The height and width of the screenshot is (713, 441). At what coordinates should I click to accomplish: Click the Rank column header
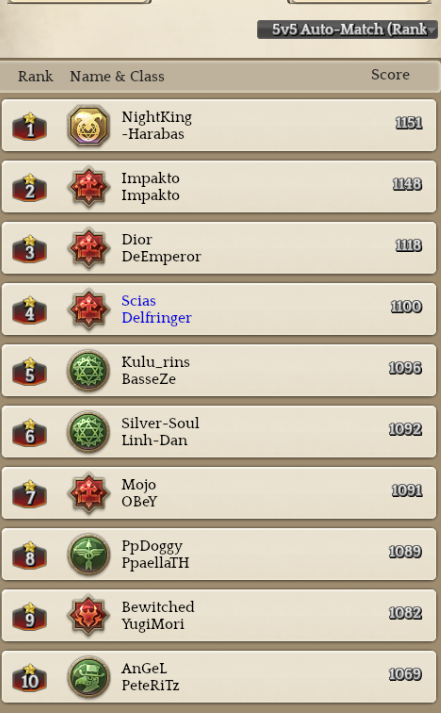tap(35, 76)
